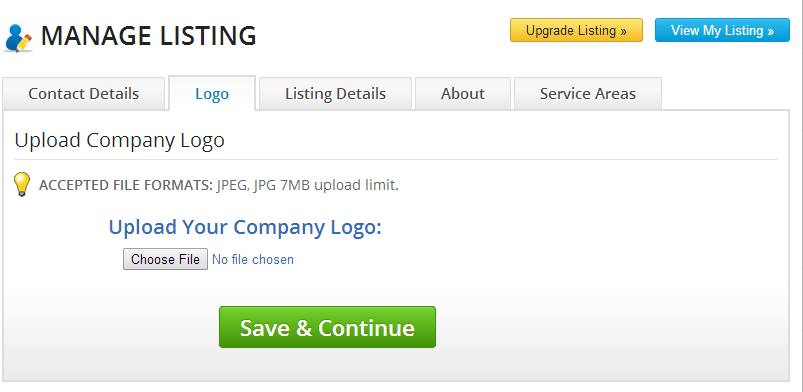Click the 'JPEG, JPG 7MB upload limit' text
Screen dimensions: 803x392
307,185
